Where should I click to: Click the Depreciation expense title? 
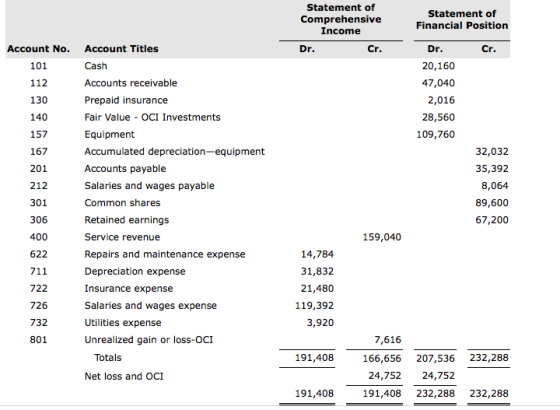[135, 272]
